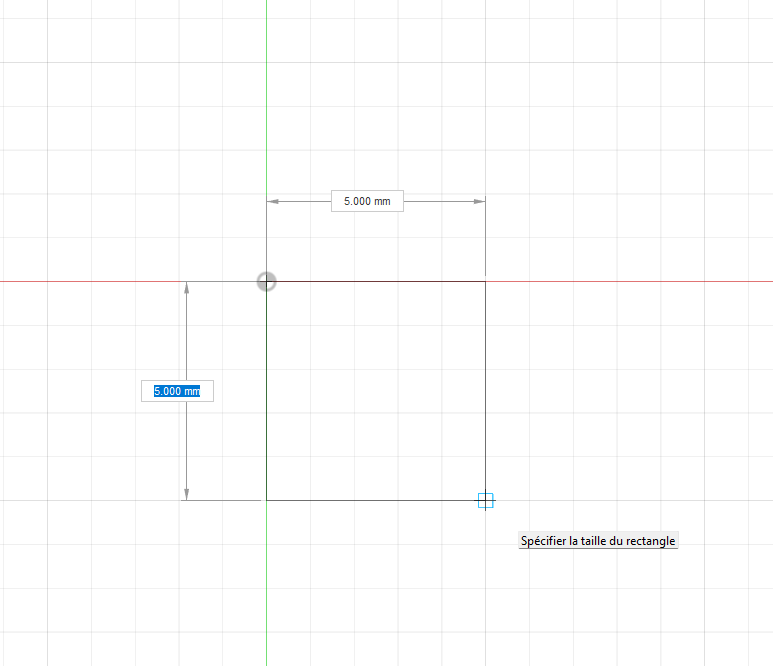The image size is (773, 666).
Task: Select the horizontal axis line left of origin
Action: (x=100, y=281)
